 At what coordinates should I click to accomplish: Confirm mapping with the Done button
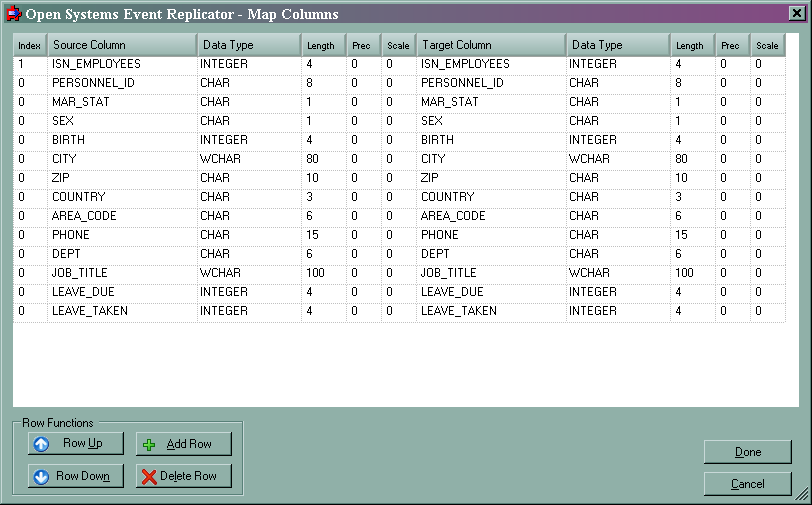click(x=747, y=452)
